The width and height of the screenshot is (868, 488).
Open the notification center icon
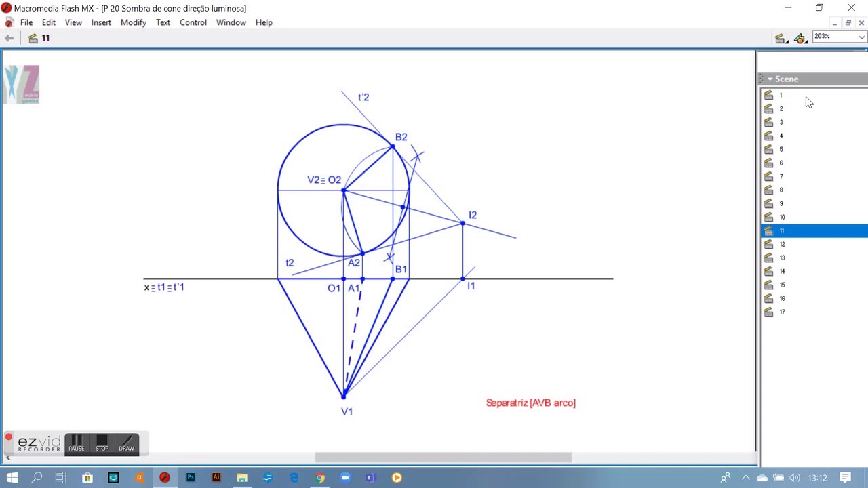(x=845, y=478)
